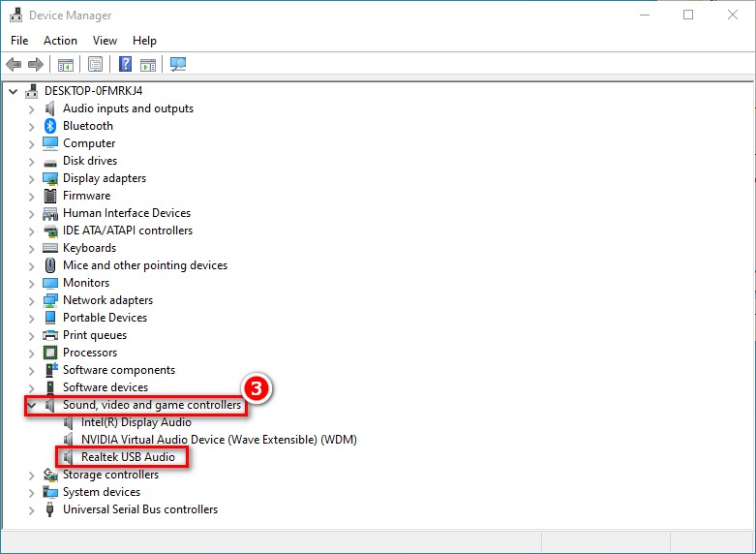Image resolution: width=756 pixels, height=554 pixels.
Task: Select the Realtek USB Audio device
Action: pos(128,457)
